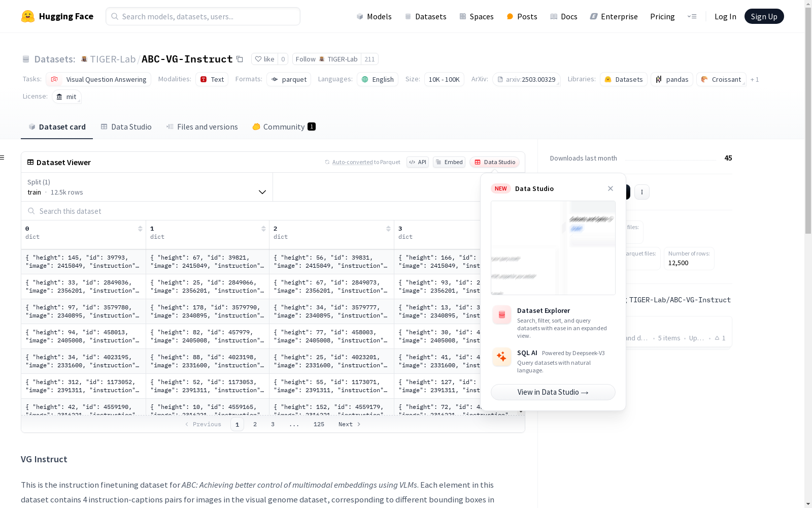Click the cell with "id": 4023198
This screenshot has height=508, width=812.
click(208, 361)
